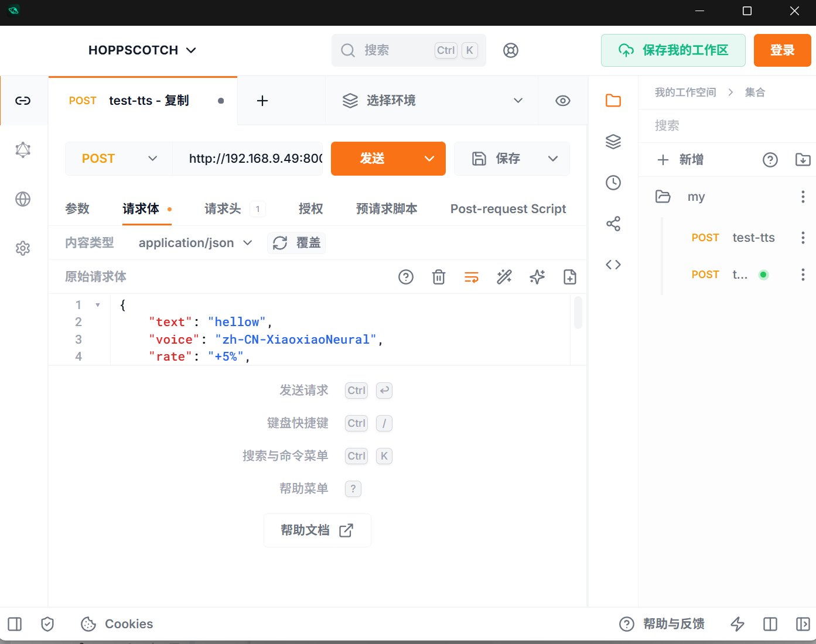Click the top search bar
This screenshot has width=816, height=644.
pyautogui.click(x=409, y=50)
